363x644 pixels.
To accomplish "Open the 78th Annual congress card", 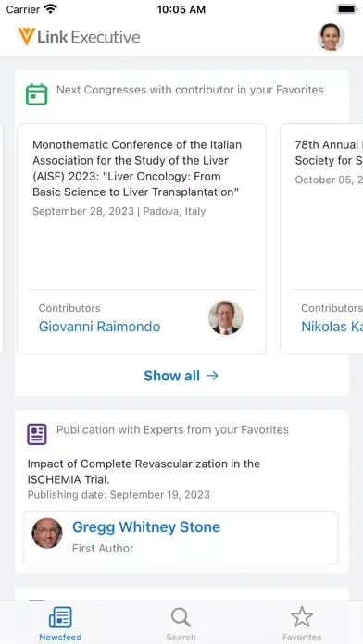I will tap(321, 239).
